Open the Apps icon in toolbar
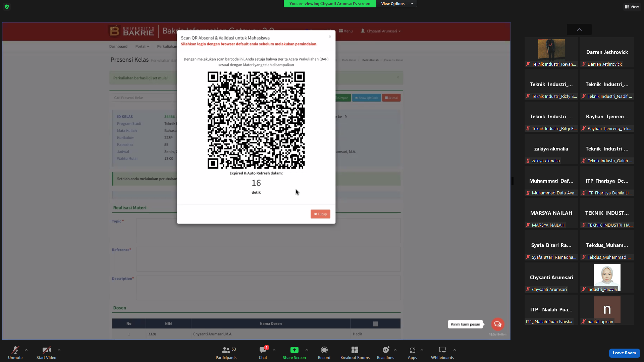The height and width of the screenshot is (362, 644). point(412,350)
